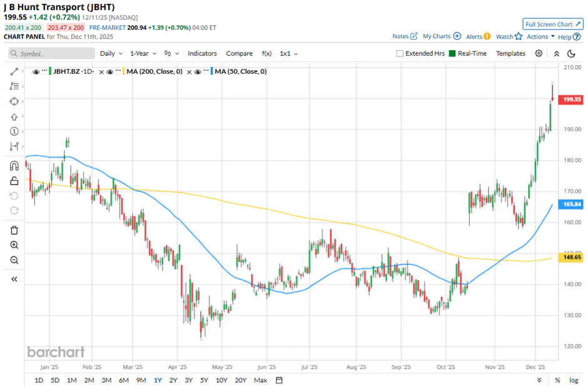Click the lock drawings icon
Screen dimensions: 588x387
14,181
